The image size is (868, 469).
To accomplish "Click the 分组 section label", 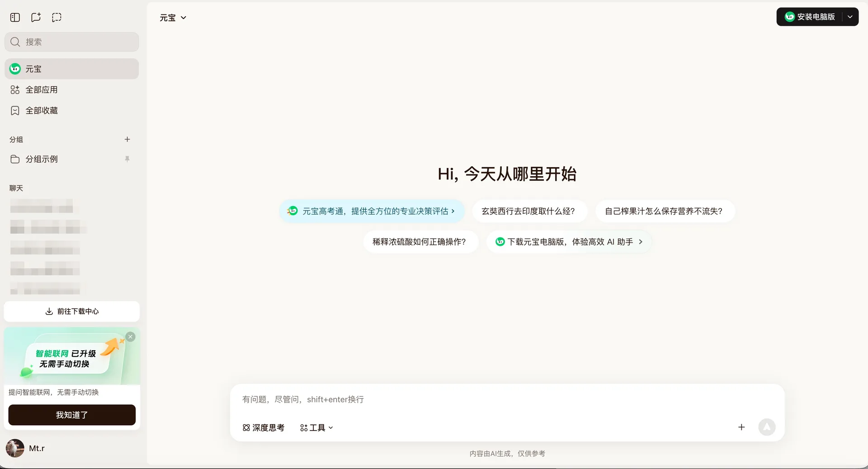I will coord(16,140).
